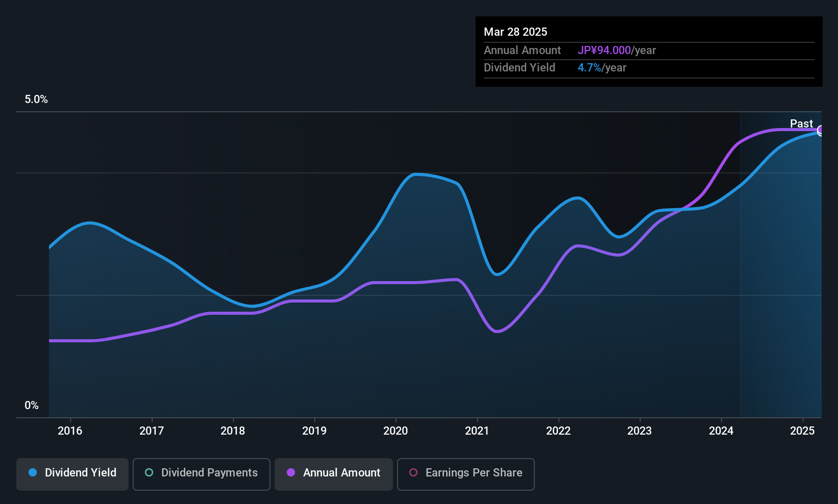Click the pink Earnings Per Share circle
The width and height of the screenshot is (838, 504).
tap(413, 473)
